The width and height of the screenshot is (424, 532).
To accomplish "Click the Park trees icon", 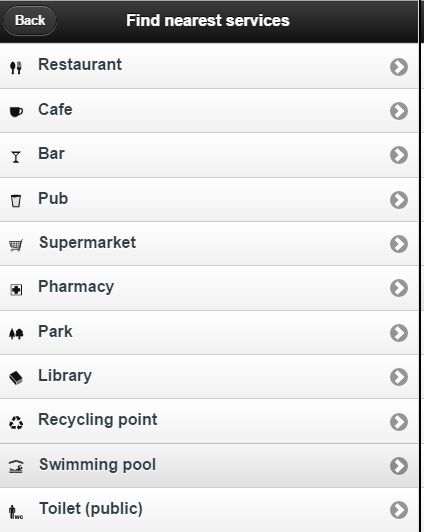I will (16, 334).
